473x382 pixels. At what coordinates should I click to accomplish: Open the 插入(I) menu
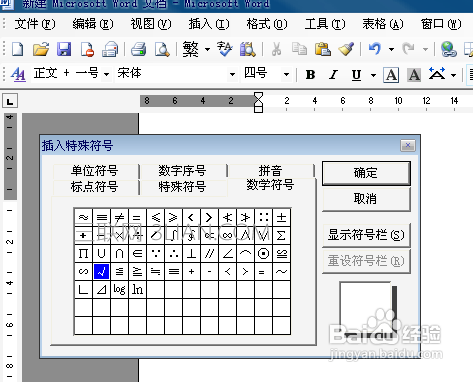[x=209, y=24]
